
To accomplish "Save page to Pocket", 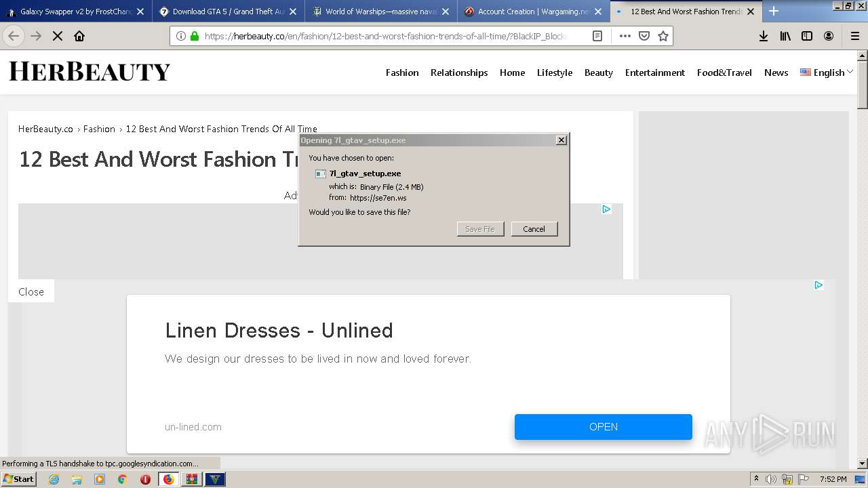I will [x=644, y=36].
